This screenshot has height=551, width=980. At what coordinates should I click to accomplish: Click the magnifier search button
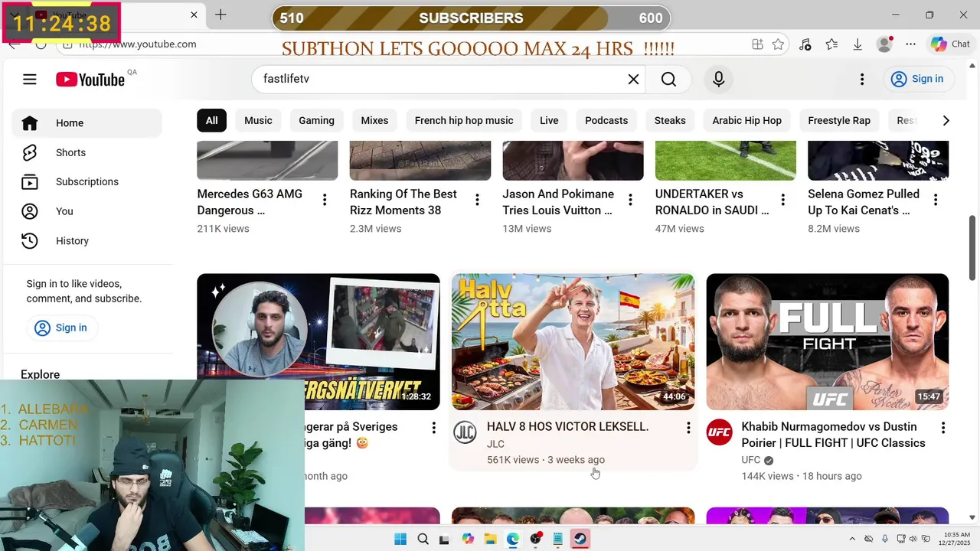(668, 79)
